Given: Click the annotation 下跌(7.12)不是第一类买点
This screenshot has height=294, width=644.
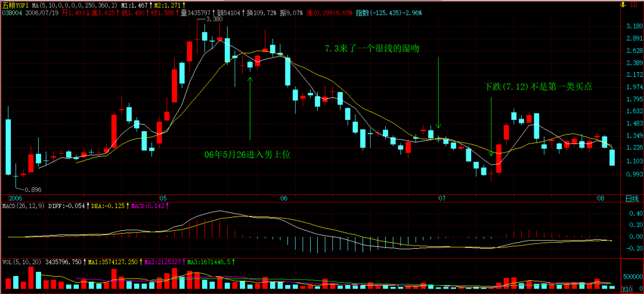Looking at the screenshot, I should click(x=538, y=86).
